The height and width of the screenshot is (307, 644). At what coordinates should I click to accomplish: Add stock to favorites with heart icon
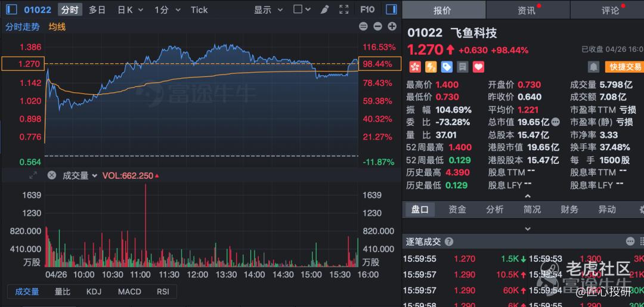coord(478,67)
